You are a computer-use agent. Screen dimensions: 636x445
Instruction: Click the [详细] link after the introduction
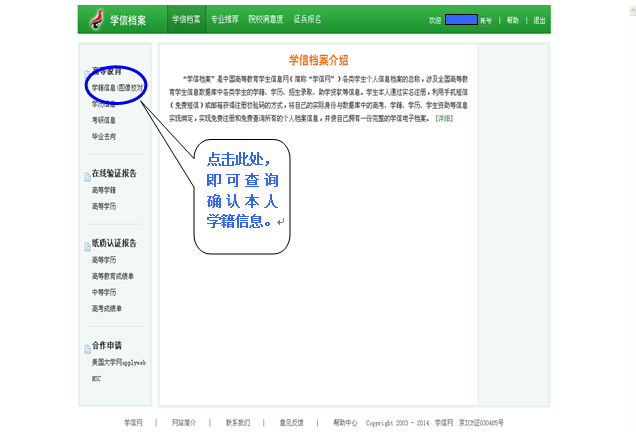[x=443, y=118]
